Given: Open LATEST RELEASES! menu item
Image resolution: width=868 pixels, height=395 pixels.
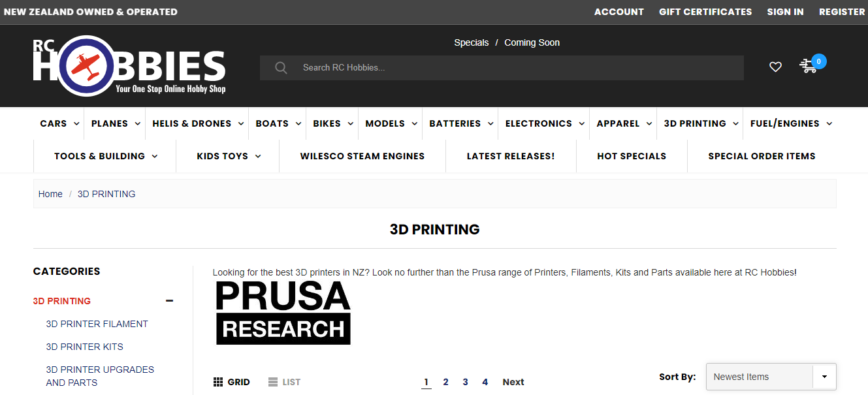Looking at the screenshot, I should [511, 156].
